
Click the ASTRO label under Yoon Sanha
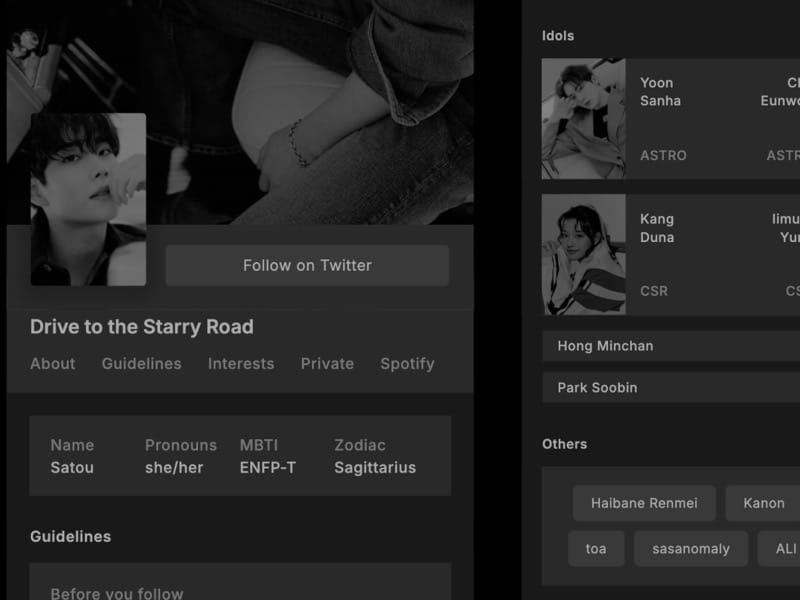click(x=663, y=155)
